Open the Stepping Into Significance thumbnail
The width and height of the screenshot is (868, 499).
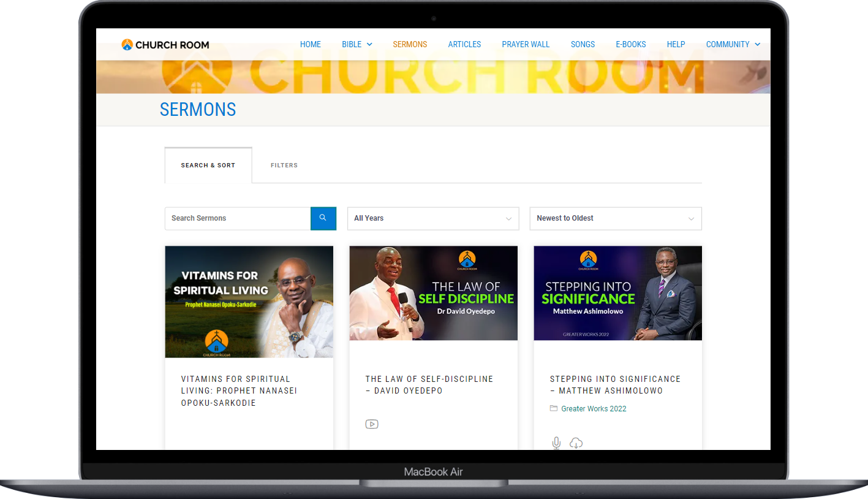(617, 293)
